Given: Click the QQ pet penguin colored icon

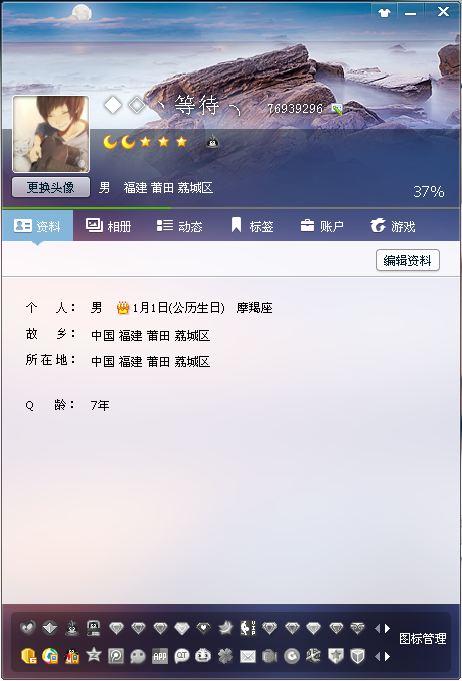Looking at the screenshot, I should coord(72,656).
